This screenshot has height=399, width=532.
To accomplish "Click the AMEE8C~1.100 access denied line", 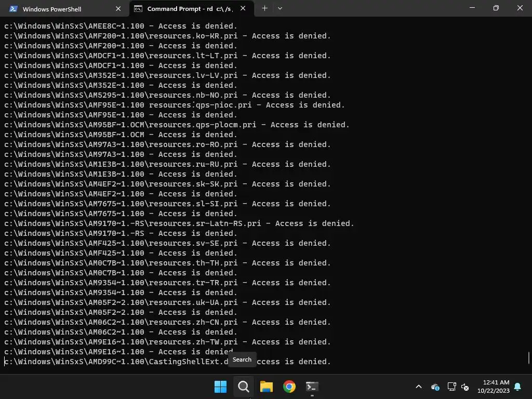I will point(121,26).
